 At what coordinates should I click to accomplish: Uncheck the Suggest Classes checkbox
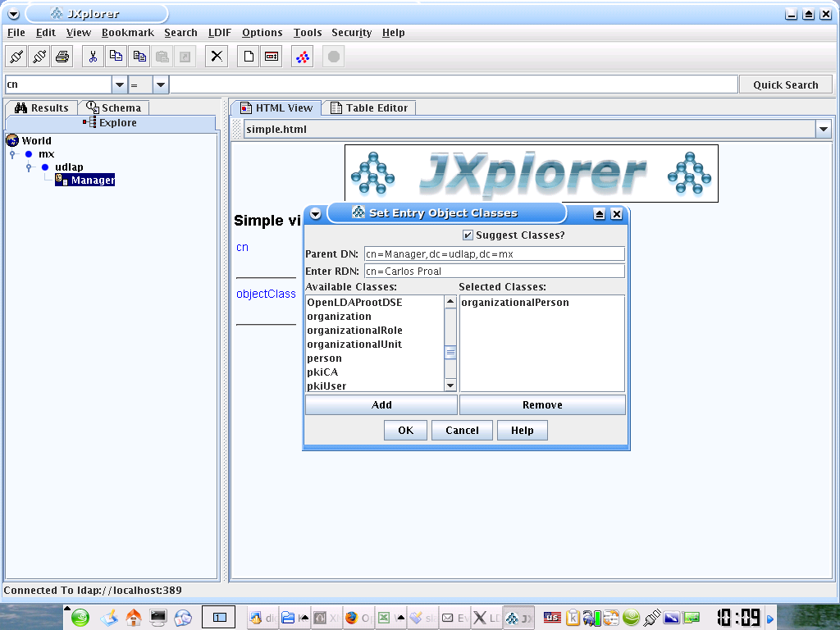tap(468, 235)
